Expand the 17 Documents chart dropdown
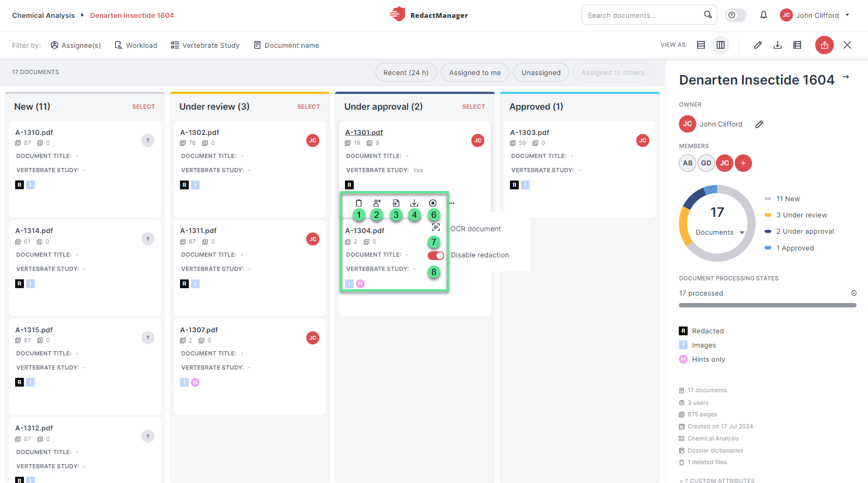This screenshot has width=868, height=483. [742, 233]
